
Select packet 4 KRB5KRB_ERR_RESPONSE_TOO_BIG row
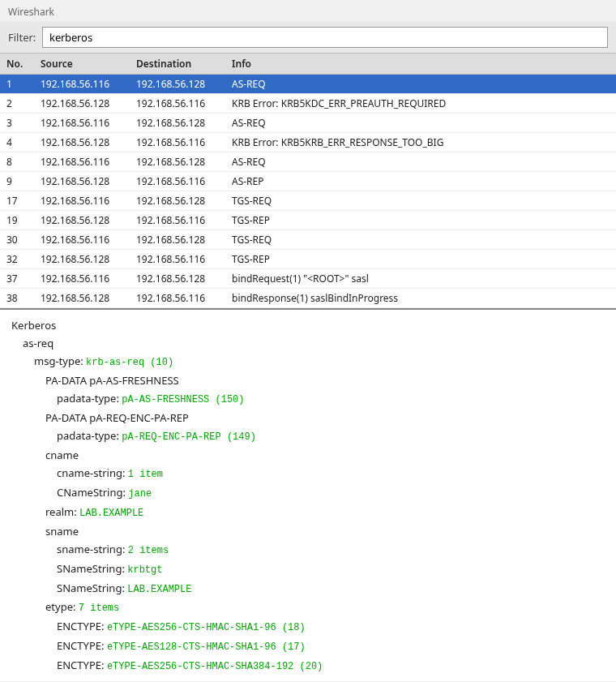pos(308,143)
